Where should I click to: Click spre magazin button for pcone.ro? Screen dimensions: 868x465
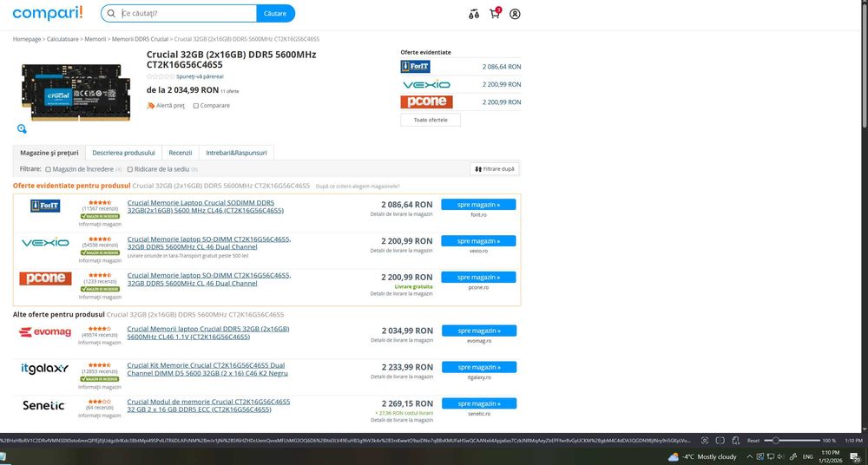tap(478, 277)
